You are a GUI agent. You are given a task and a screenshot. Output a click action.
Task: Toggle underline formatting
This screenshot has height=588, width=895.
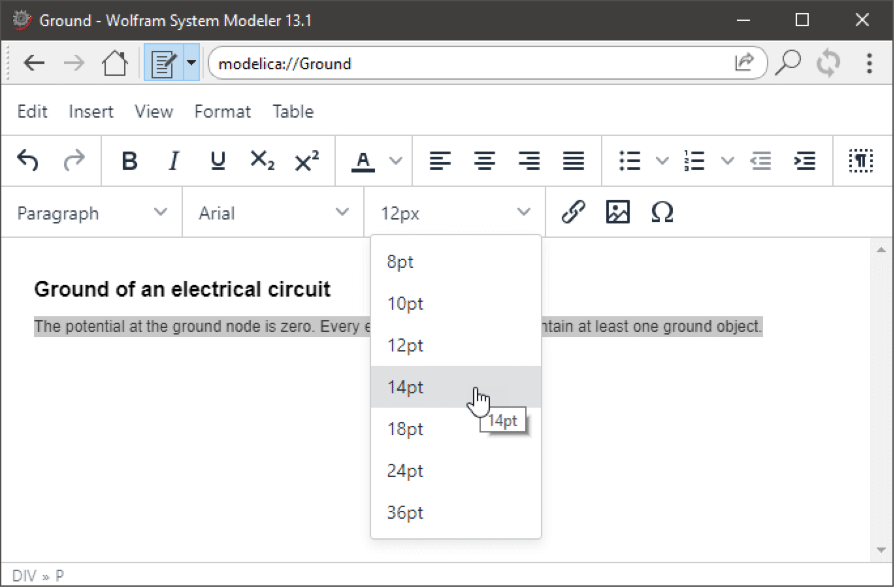coord(218,161)
